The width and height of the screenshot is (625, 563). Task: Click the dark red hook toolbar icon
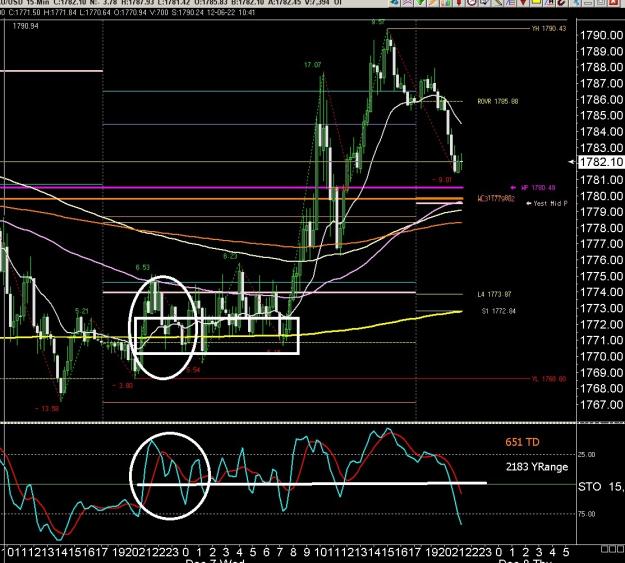562,3
